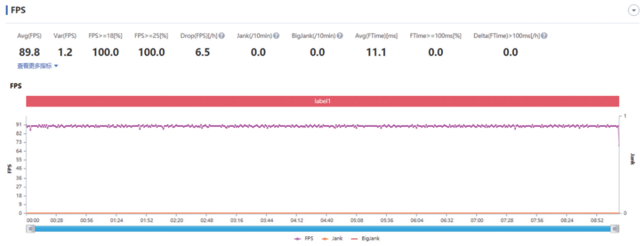
Task: Click the FTime>=100ms[%] label
Action: 435,35
